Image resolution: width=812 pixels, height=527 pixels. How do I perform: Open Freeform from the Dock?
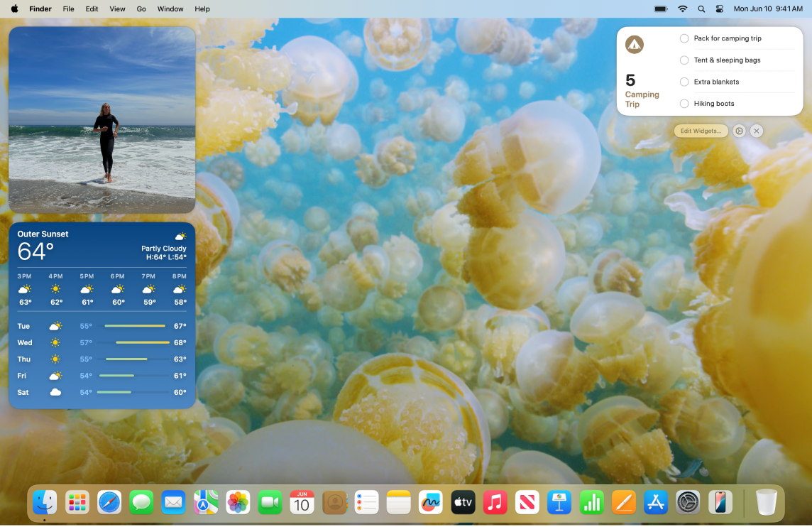click(430, 502)
